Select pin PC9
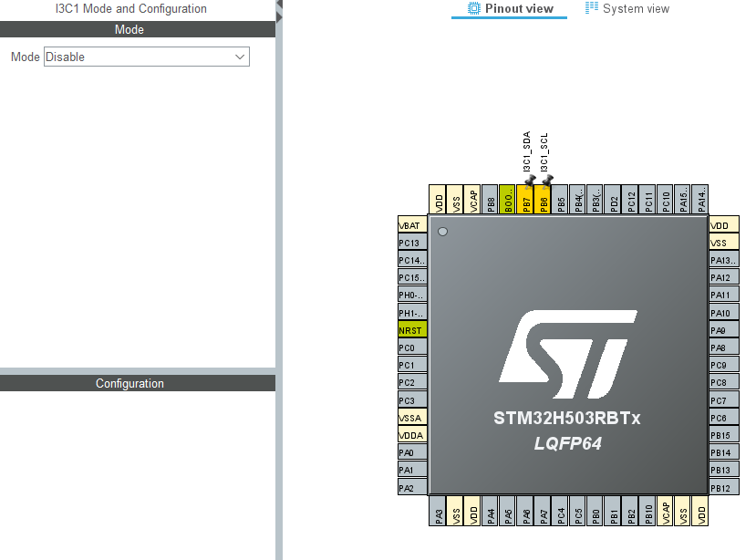 [x=724, y=365]
